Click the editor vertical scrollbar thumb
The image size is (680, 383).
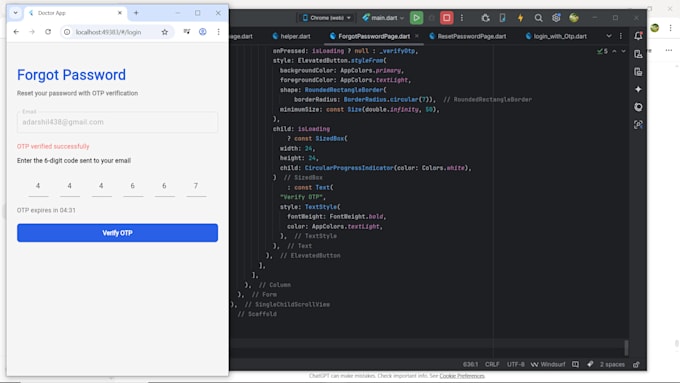coord(626,347)
